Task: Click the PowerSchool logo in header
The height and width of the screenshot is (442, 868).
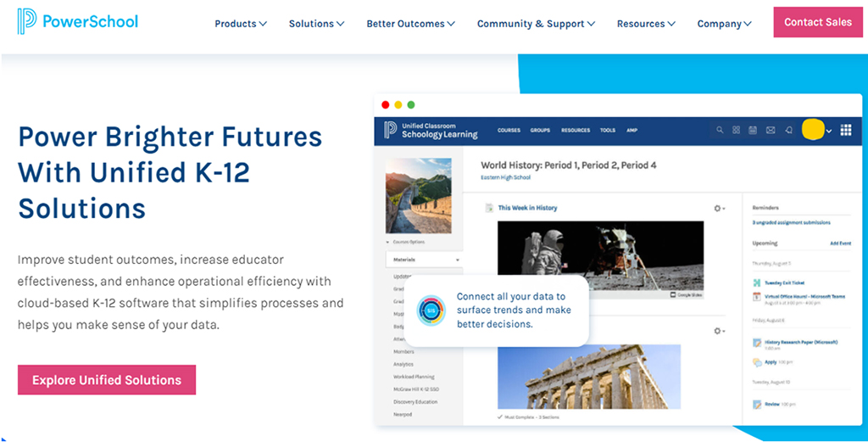Action: [77, 21]
